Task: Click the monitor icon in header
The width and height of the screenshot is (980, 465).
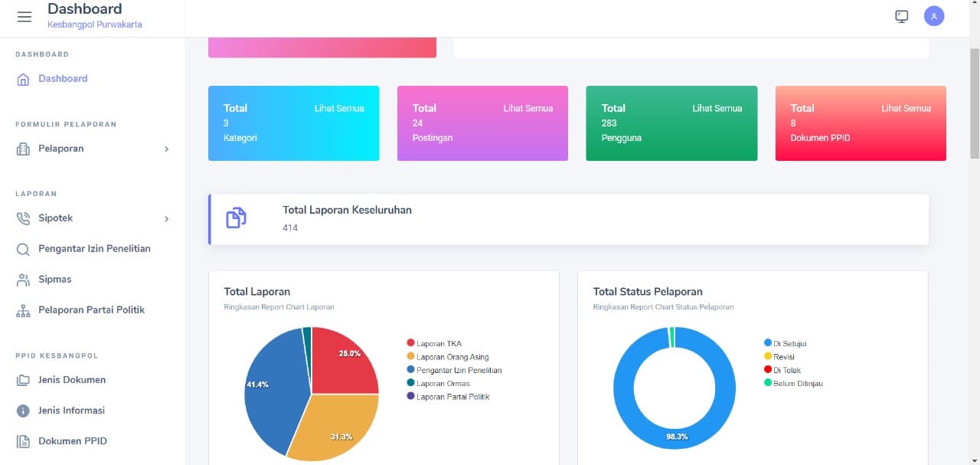Action: pos(901,16)
